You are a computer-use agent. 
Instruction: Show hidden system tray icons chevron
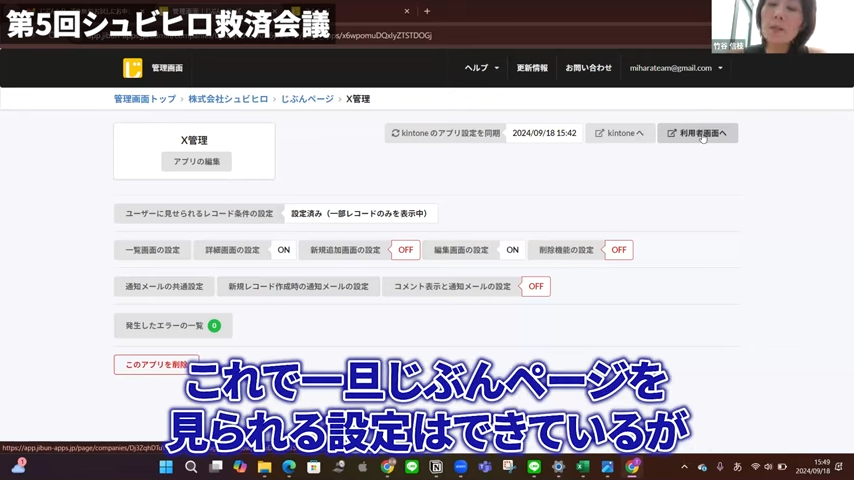click(685, 467)
